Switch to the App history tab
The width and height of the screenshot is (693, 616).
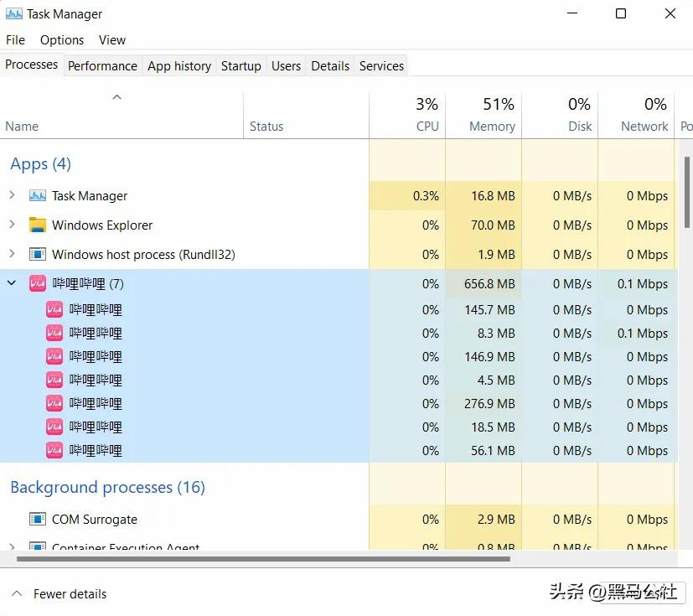[179, 66]
